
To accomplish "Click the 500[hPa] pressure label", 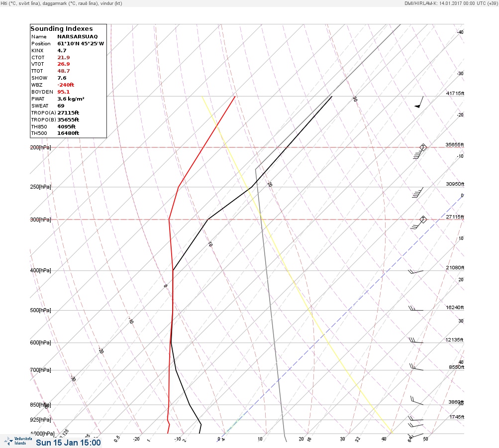I will [40, 310].
